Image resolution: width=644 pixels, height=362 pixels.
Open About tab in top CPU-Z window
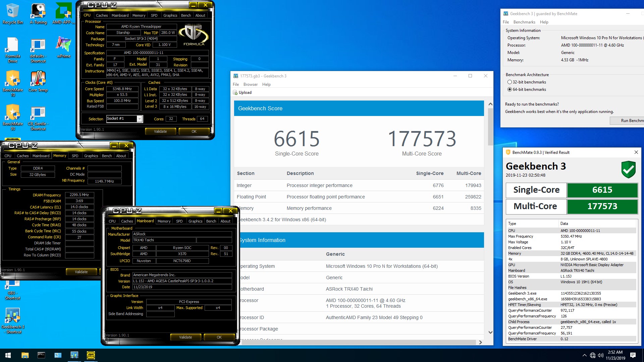[x=200, y=15]
